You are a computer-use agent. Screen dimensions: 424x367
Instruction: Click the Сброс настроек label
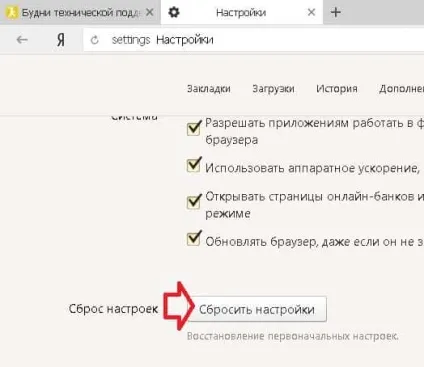coord(113,309)
